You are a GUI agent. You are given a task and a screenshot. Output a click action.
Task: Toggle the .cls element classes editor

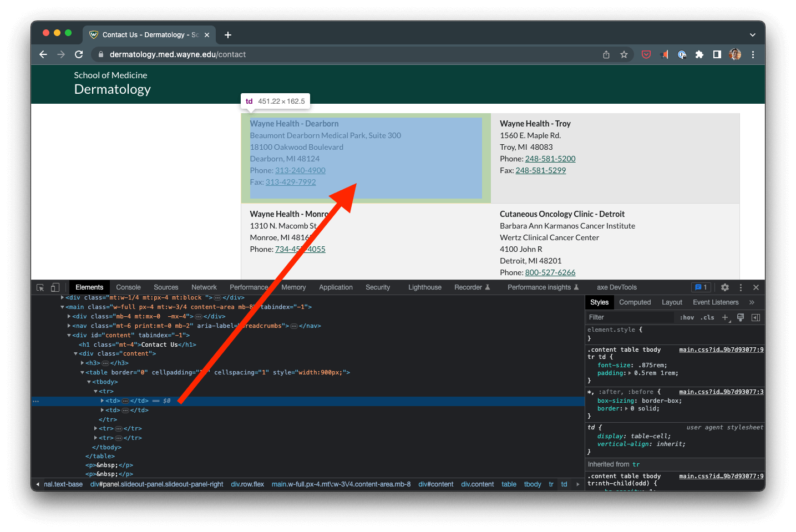[707, 317]
